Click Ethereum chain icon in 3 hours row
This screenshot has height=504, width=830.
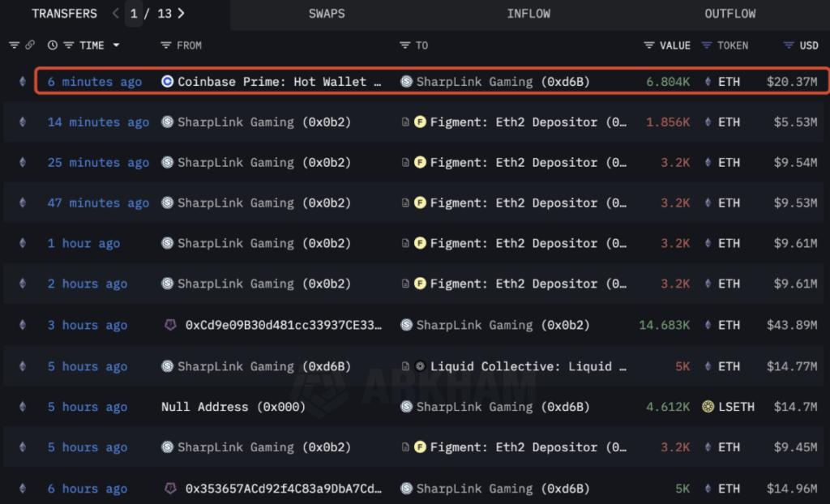pyautogui.click(x=22, y=325)
